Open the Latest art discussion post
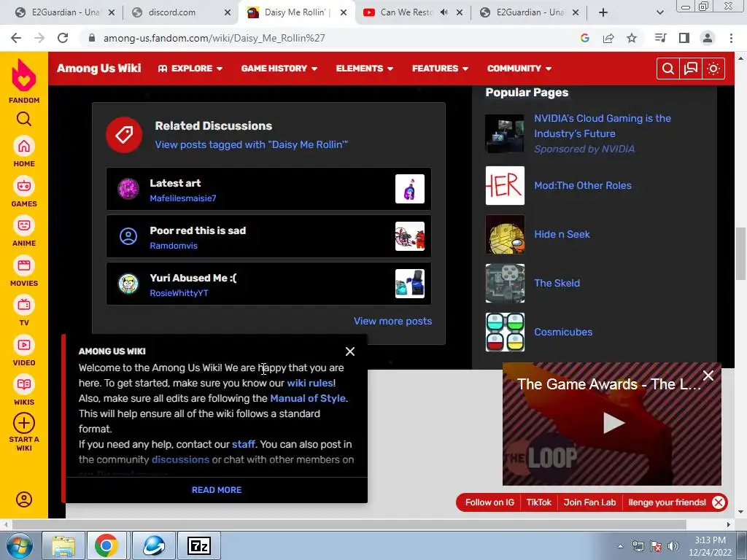This screenshot has width=747, height=560. (x=268, y=189)
